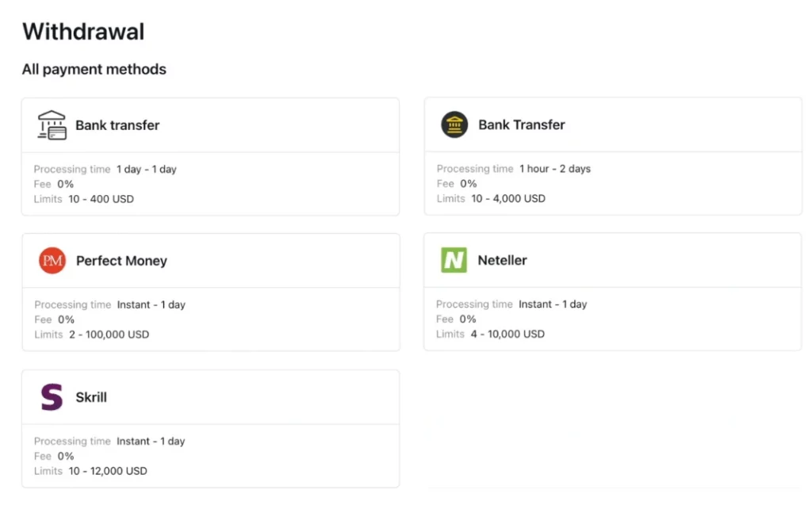Select the Perfect Money payment method title
812x505 pixels.
point(121,261)
